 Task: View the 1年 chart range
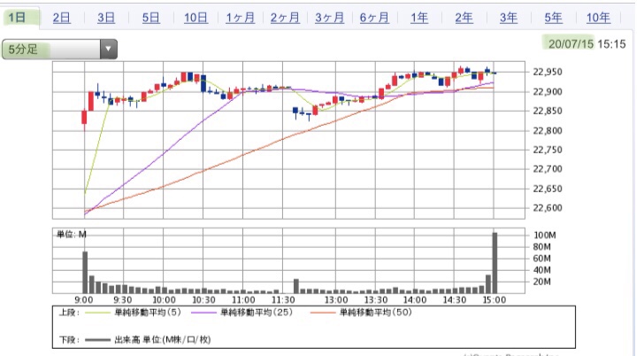tap(419, 18)
